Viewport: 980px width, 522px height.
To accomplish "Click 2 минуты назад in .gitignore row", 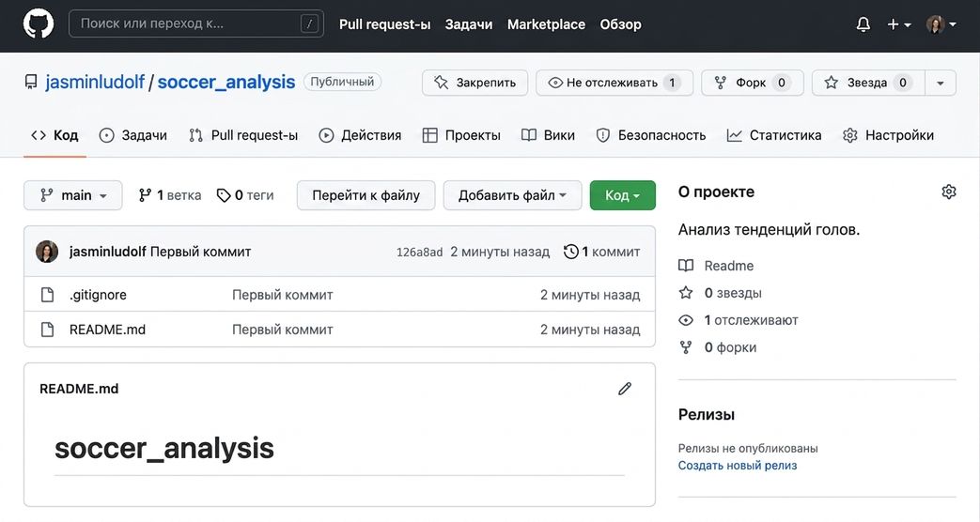I will pyautogui.click(x=590, y=295).
